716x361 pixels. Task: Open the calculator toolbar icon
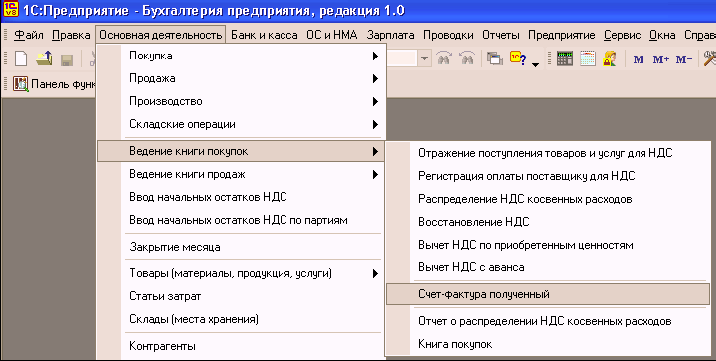click(565, 59)
